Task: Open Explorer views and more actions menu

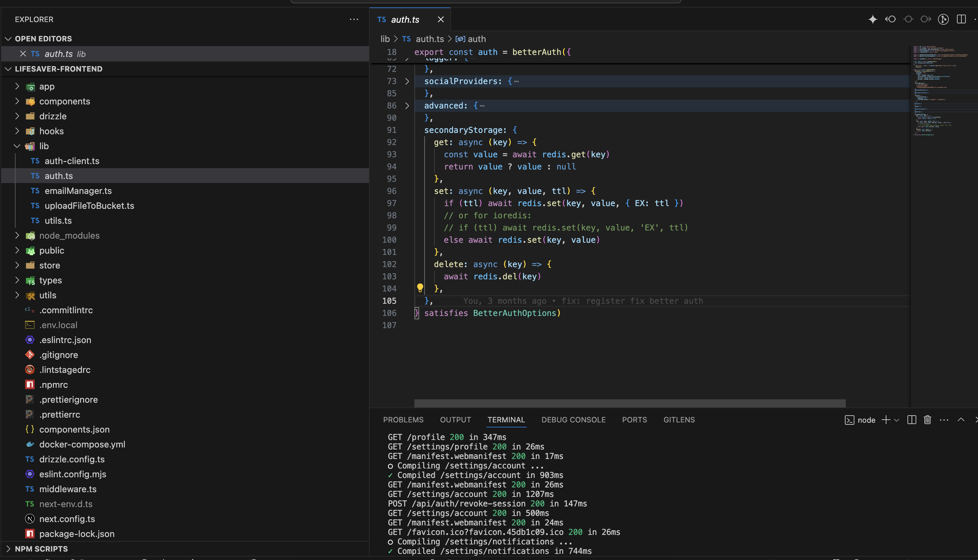Action: coord(354,19)
